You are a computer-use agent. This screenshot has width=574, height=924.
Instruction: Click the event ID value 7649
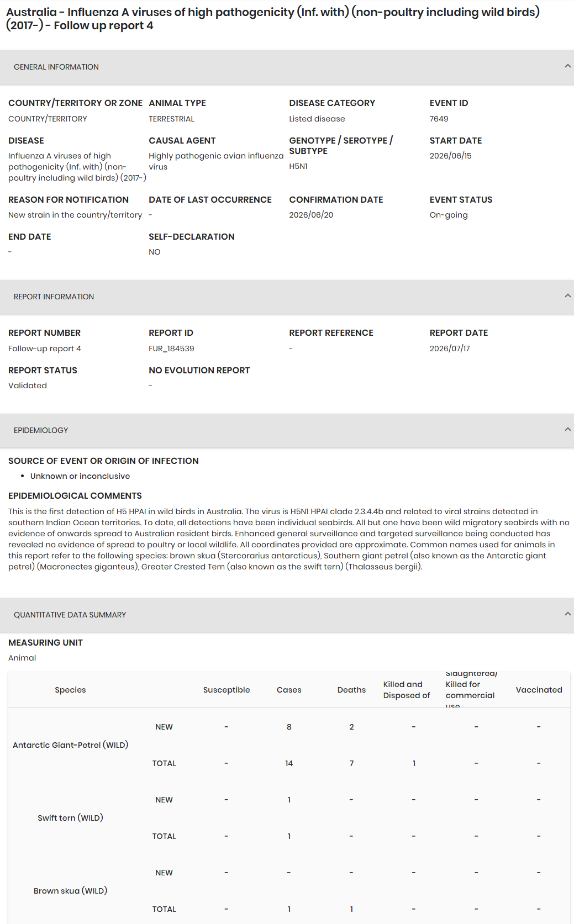click(439, 119)
